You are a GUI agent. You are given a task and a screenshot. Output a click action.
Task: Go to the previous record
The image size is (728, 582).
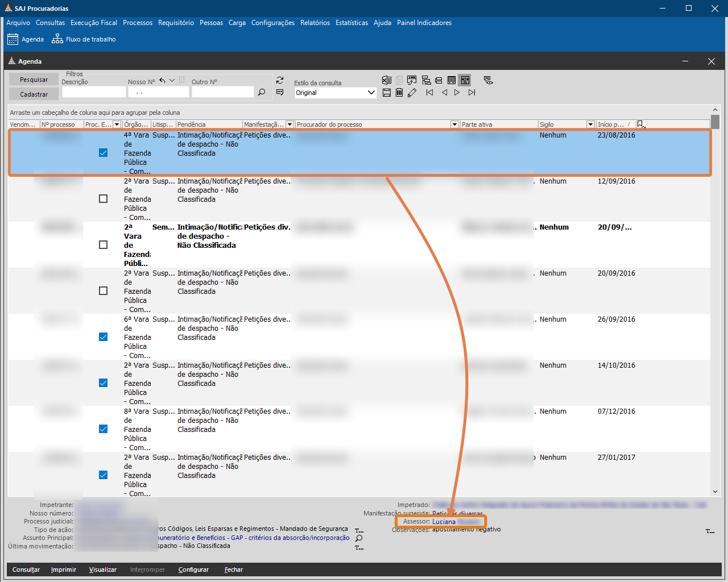444,93
